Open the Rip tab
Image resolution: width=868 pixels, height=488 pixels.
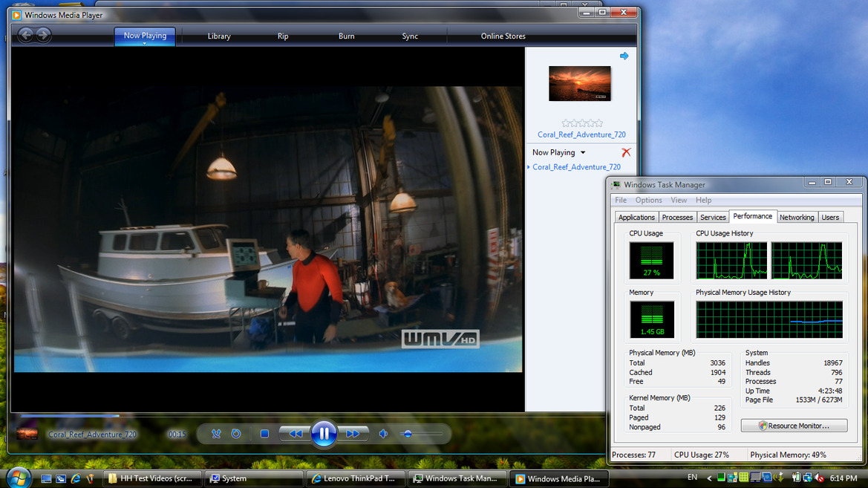click(283, 36)
